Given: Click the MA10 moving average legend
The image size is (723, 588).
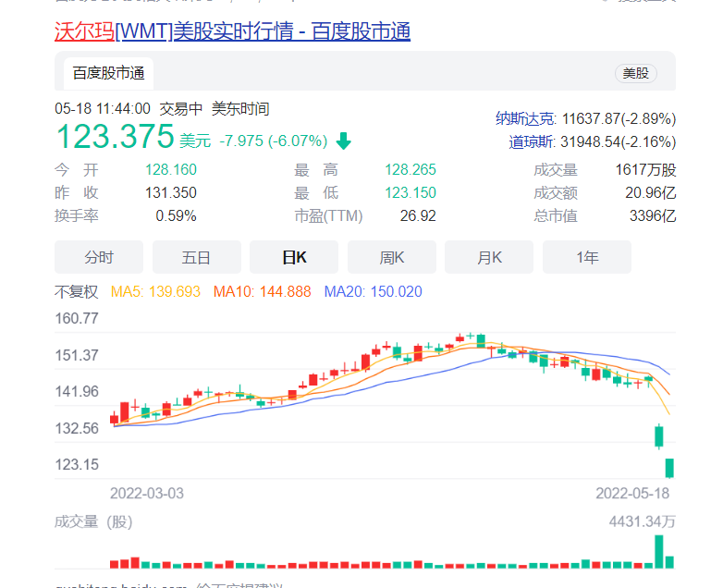Looking at the screenshot, I should click(262, 291).
